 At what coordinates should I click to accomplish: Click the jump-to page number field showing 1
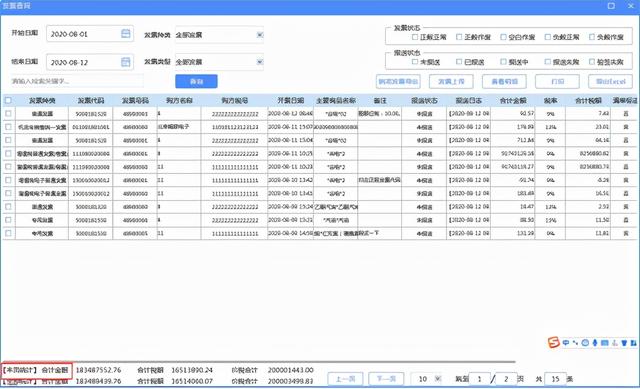480,379
